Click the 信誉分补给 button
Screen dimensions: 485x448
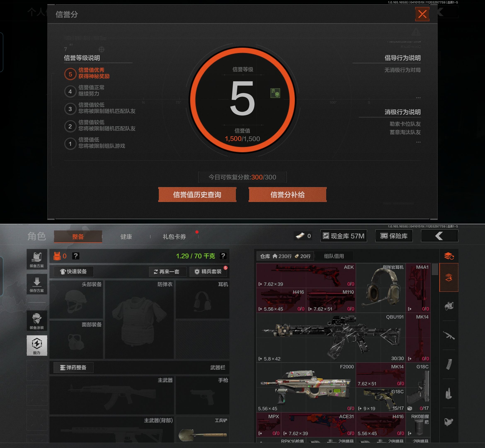coord(287,194)
